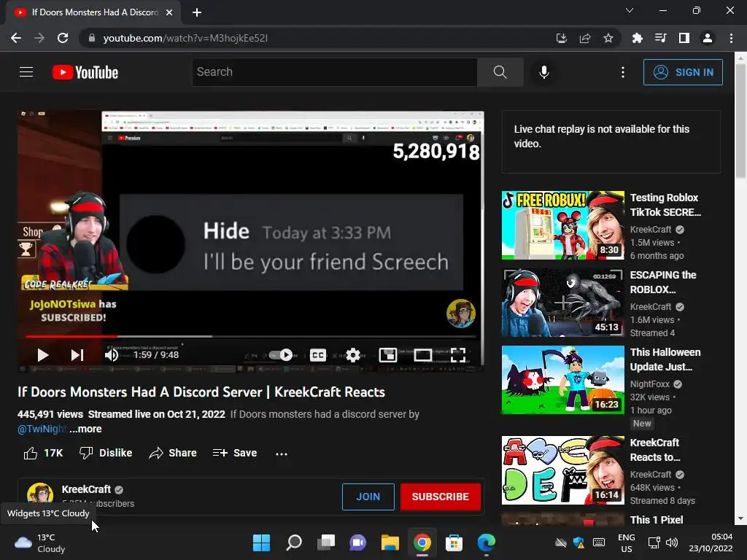Open KreekCraft Reacts alphabet video thumbnail
The image size is (747, 560).
[562, 470]
